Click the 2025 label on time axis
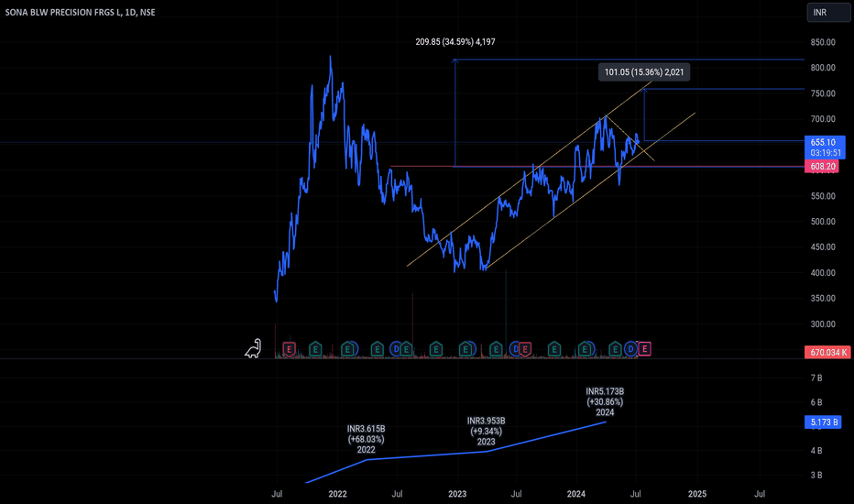 [697, 494]
